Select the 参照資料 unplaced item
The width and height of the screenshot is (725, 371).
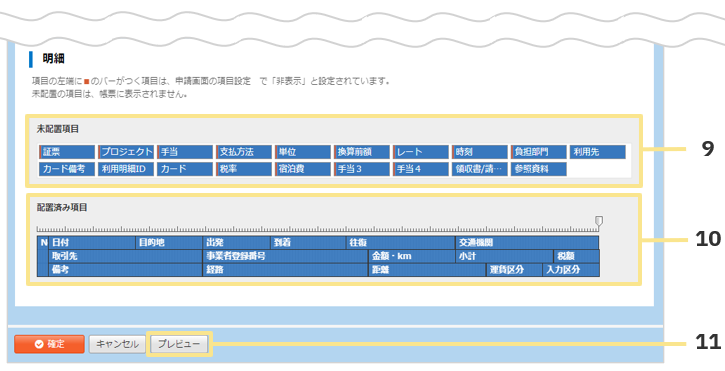(539, 169)
